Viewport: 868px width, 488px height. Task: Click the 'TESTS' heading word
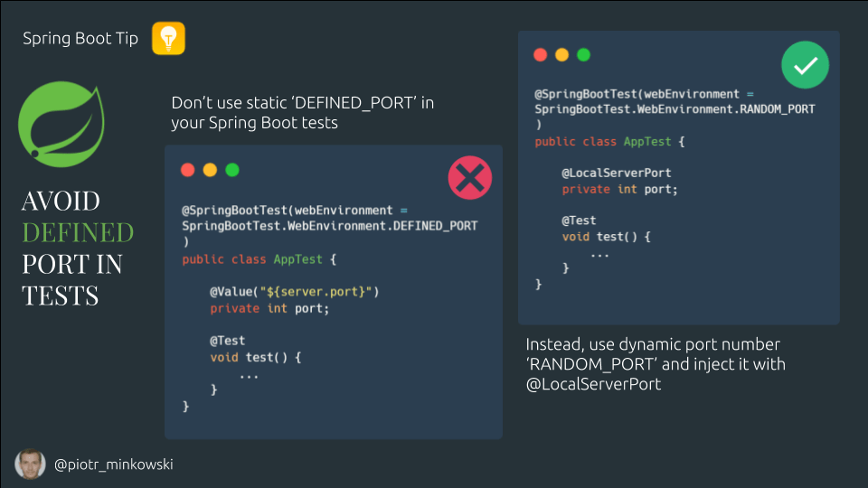[x=61, y=296]
